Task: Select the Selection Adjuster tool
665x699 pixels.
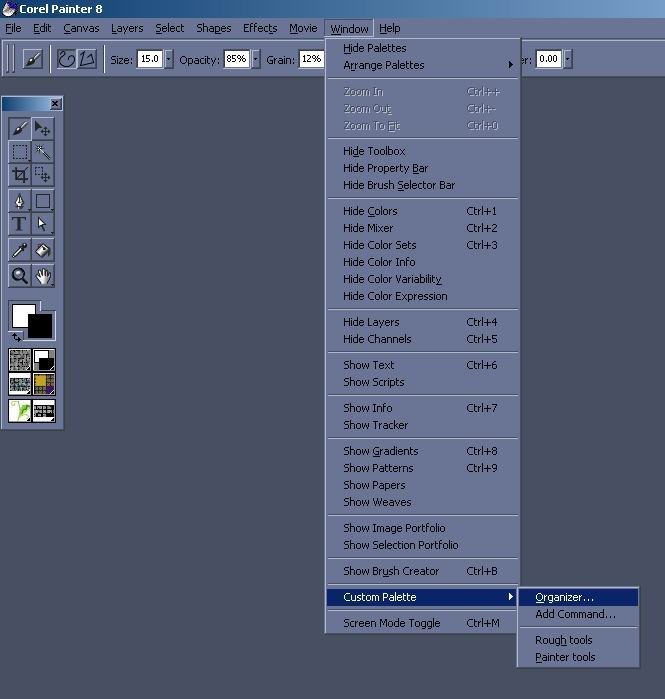Action: click(43, 174)
